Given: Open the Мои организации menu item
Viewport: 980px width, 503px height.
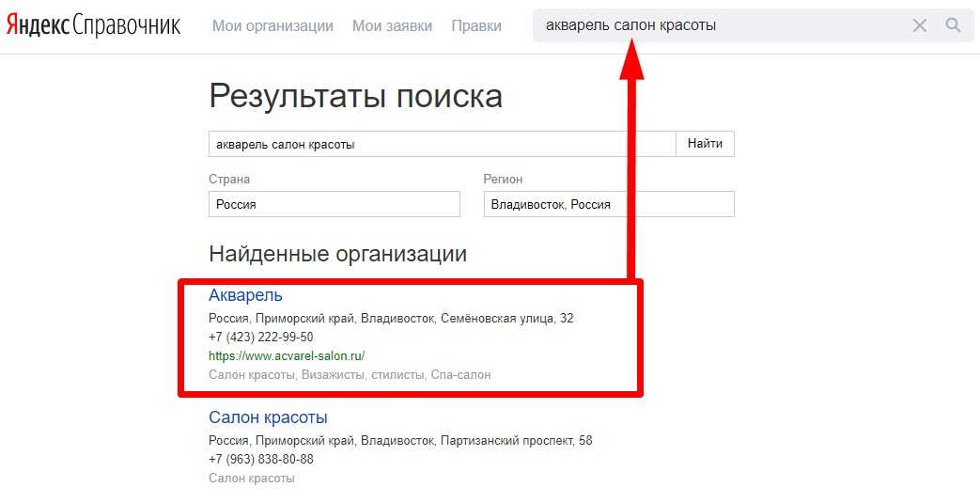Looking at the screenshot, I should click(272, 26).
